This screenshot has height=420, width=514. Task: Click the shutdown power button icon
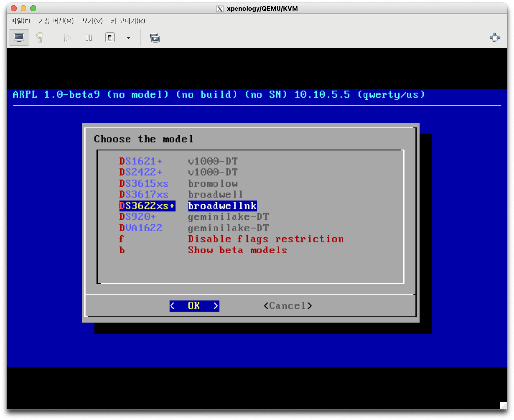(x=110, y=38)
